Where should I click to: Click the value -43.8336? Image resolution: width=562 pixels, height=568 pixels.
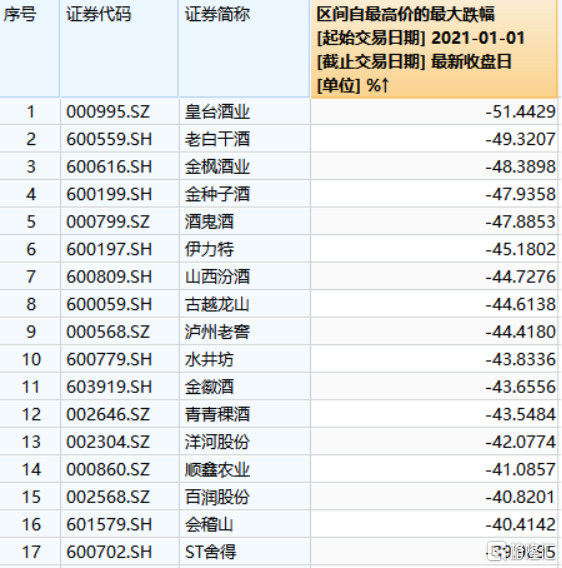520,359
